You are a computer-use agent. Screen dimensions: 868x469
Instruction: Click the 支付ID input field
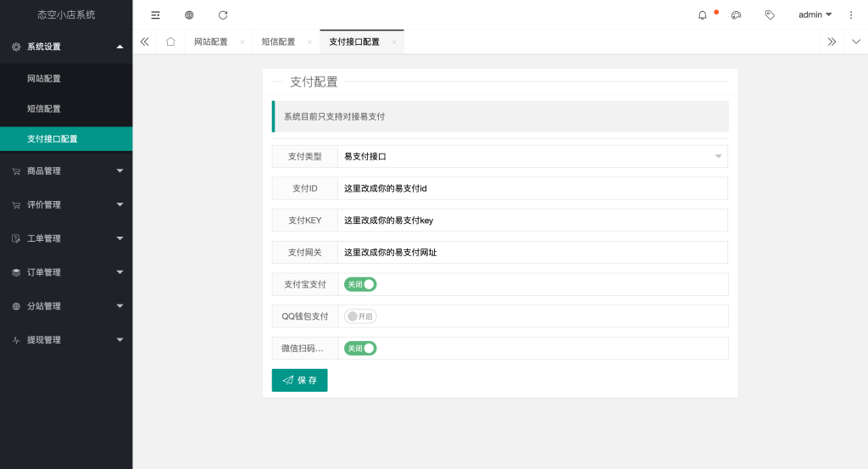(532, 188)
